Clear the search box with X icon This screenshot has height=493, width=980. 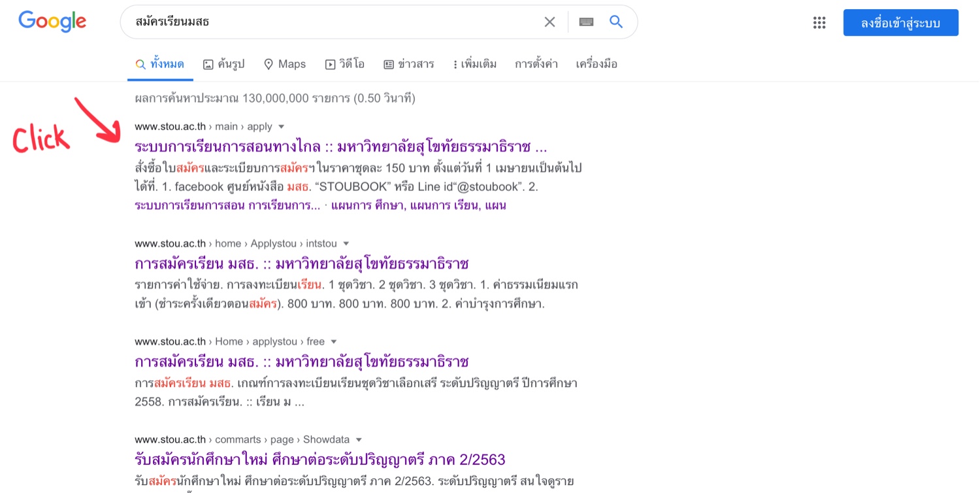pyautogui.click(x=549, y=22)
